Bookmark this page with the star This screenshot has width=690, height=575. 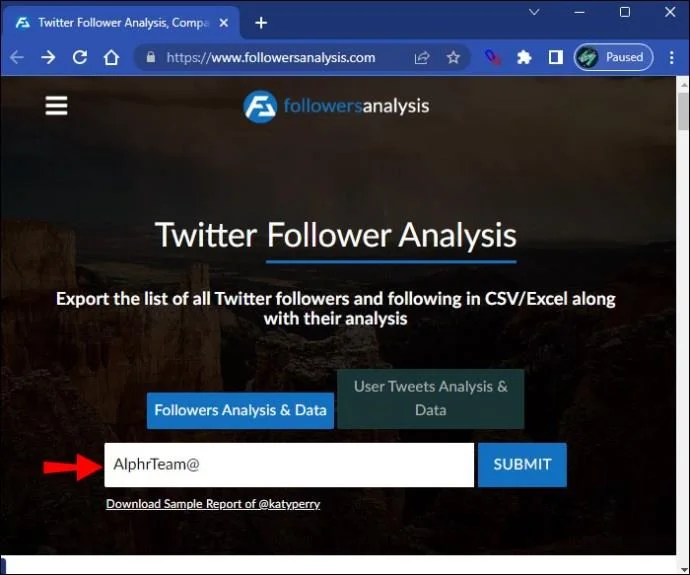point(453,57)
